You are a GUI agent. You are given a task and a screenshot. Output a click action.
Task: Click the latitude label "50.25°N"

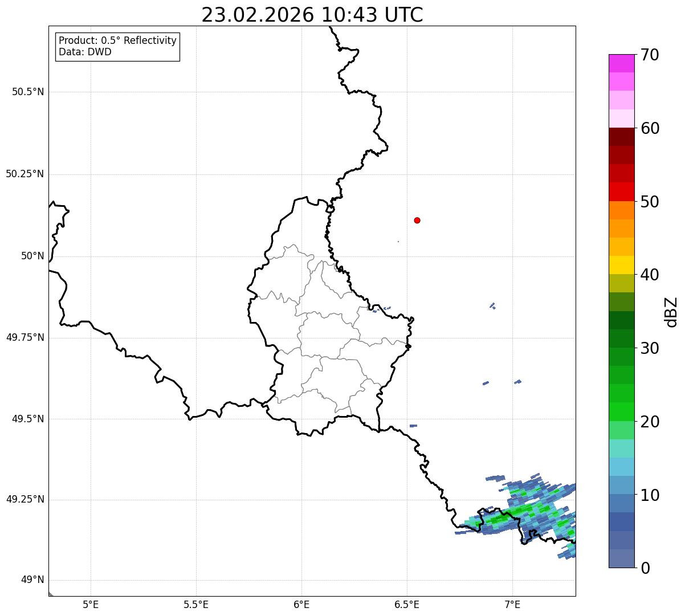[25, 174]
